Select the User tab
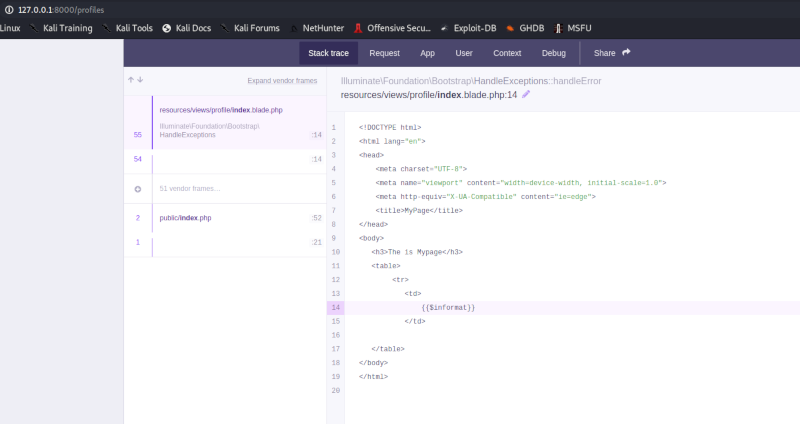Viewport: 800px width, 424px height. coord(464,52)
